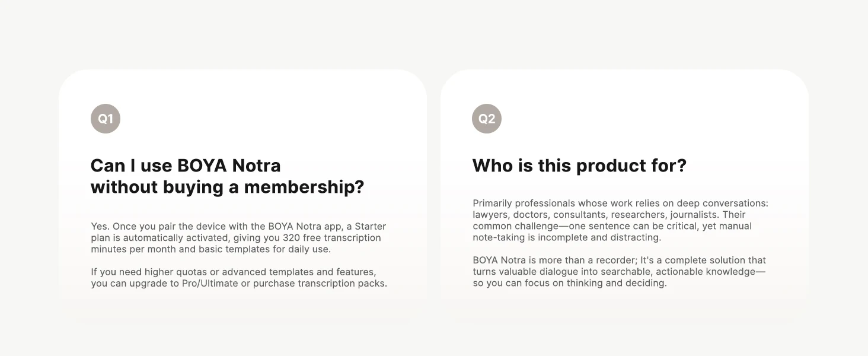868x356 pixels.
Task: Click the "purchase transcription packs" text
Action: tap(319, 284)
